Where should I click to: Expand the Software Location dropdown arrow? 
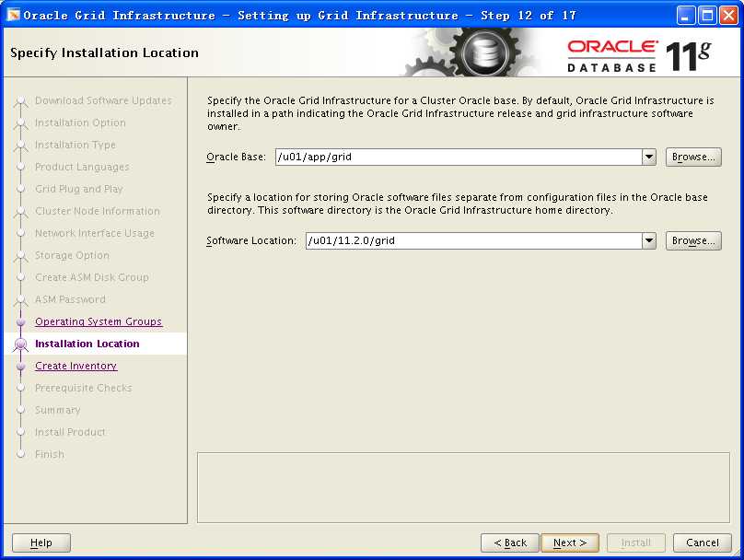point(648,240)
